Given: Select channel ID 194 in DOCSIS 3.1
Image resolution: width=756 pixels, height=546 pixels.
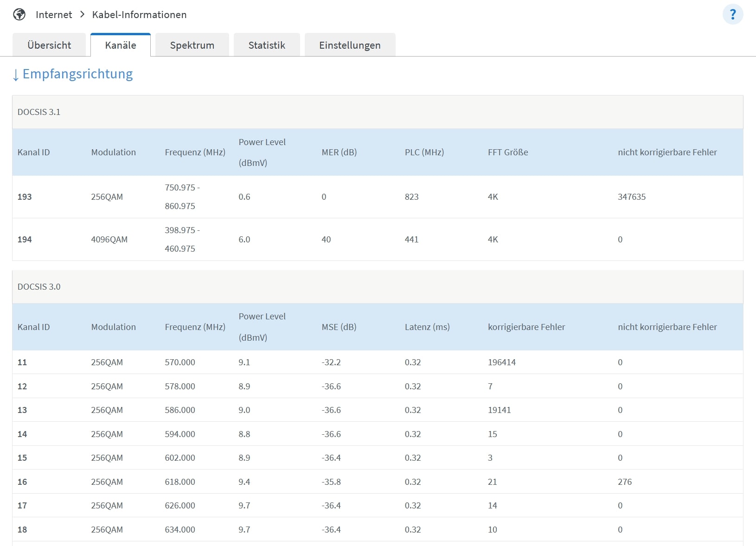Looking at the screenshot, I should tap(25, 240).
